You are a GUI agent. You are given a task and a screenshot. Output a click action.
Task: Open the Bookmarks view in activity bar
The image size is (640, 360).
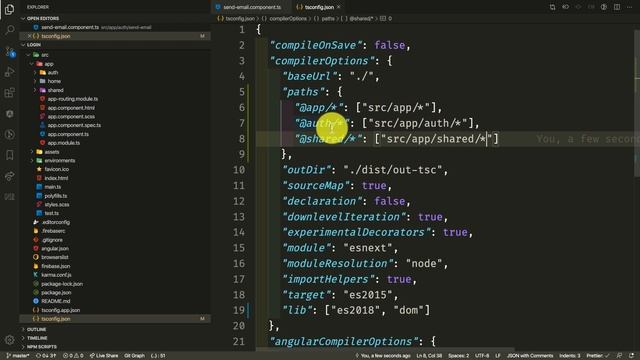pos(9,155)
